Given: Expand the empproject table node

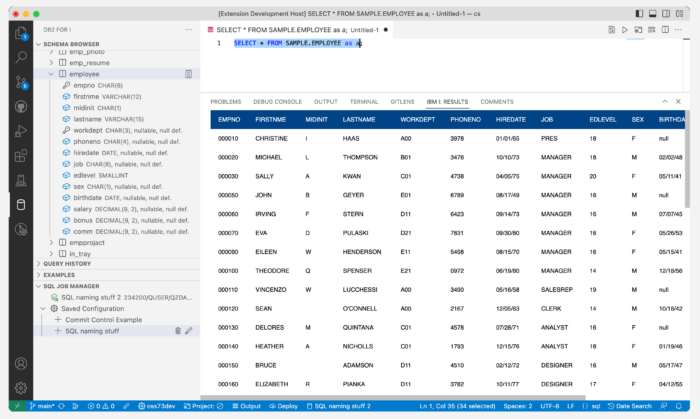Looking at the screenshot, I should pyautogui.click(x=51, y=243).
